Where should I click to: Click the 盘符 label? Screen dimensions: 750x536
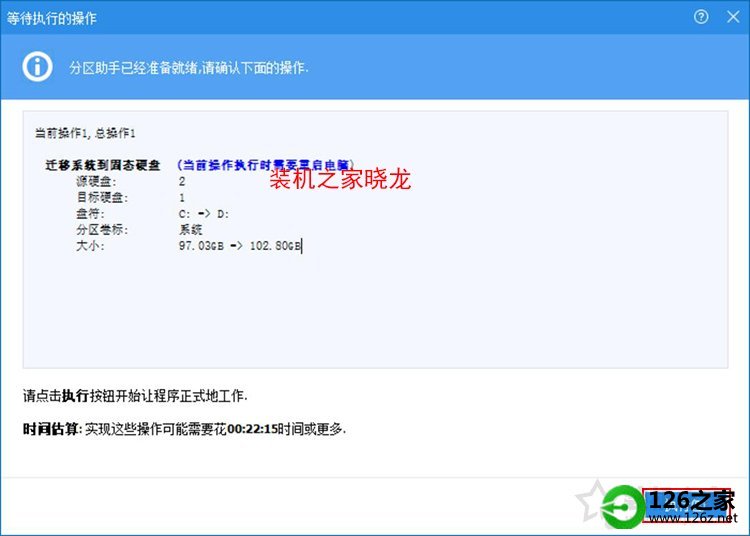click(x=90, y=214)
